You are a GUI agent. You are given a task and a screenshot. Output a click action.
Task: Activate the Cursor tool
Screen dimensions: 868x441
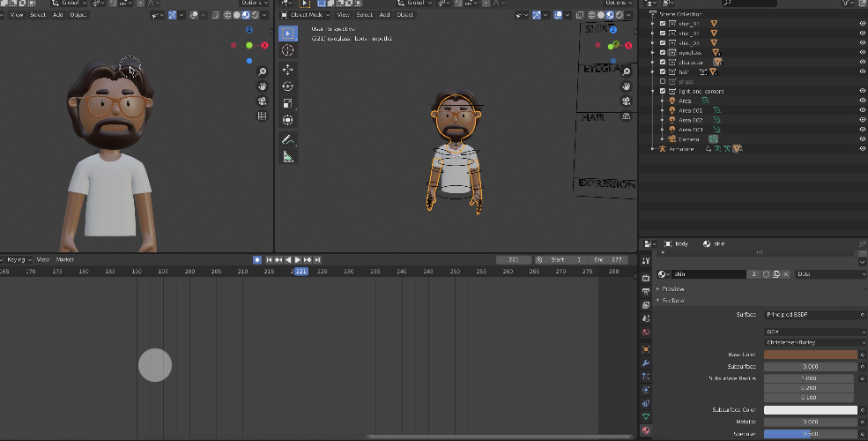tap(287, 50)
